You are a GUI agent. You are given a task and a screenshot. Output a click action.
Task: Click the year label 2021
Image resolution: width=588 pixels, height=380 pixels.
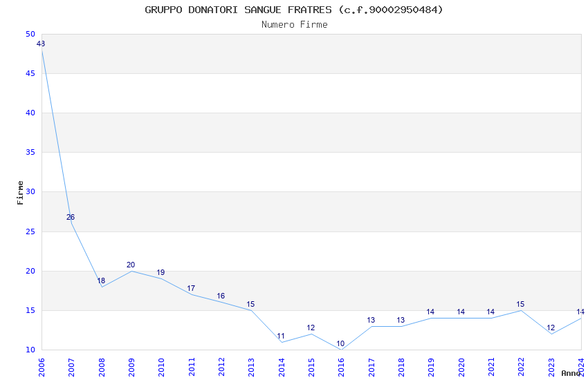pos(491,367)
